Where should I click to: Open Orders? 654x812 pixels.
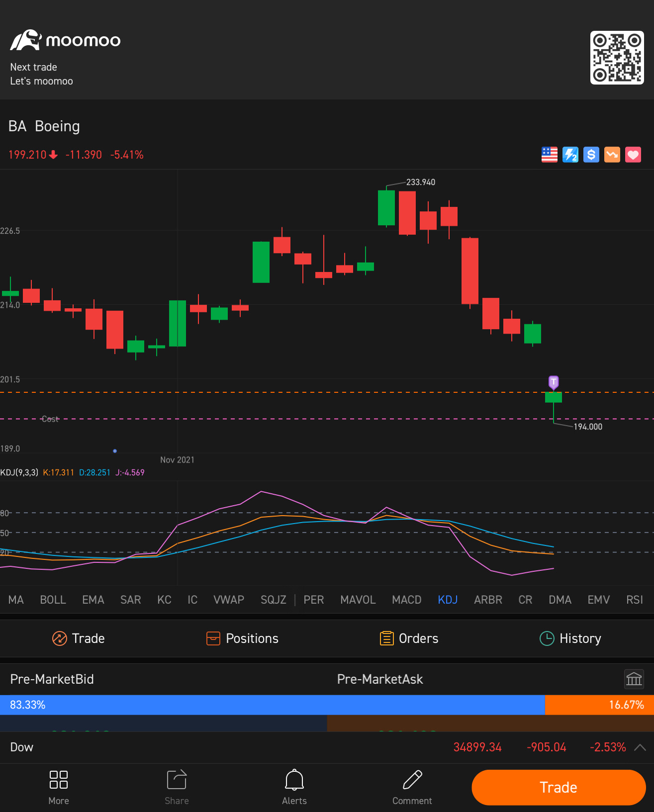[x=409, y=638]
